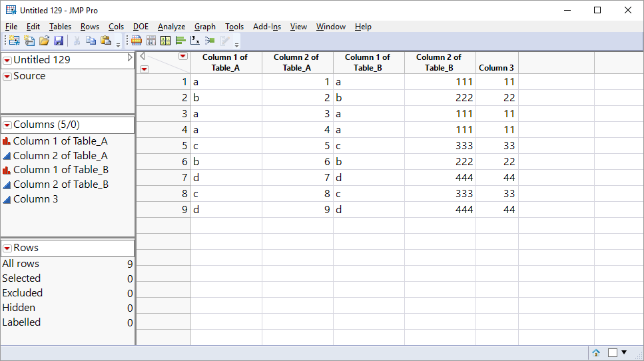Select row number 5

coord(163,146)
